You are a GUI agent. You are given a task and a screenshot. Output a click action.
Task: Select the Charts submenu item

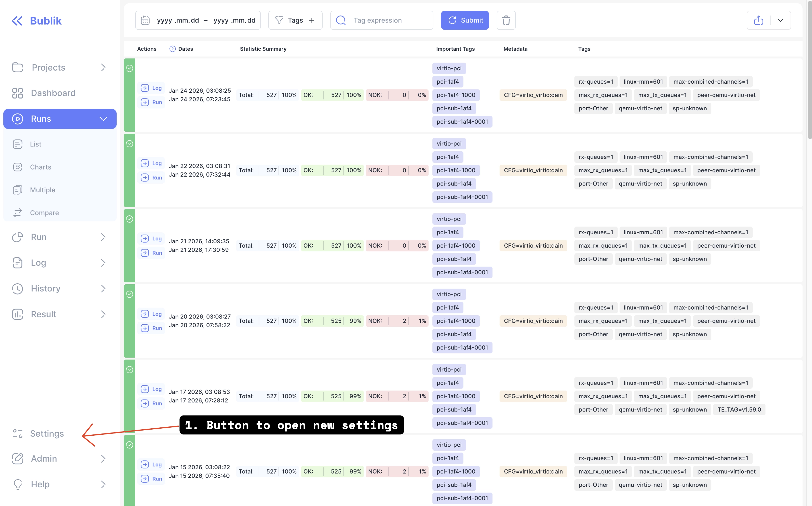tap(40, 167)
